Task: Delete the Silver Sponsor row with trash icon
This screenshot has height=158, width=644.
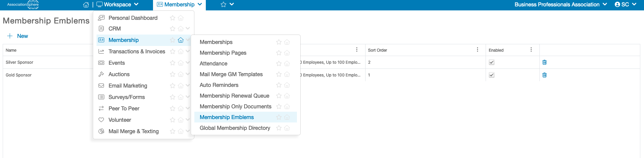Action: point(544,62)
